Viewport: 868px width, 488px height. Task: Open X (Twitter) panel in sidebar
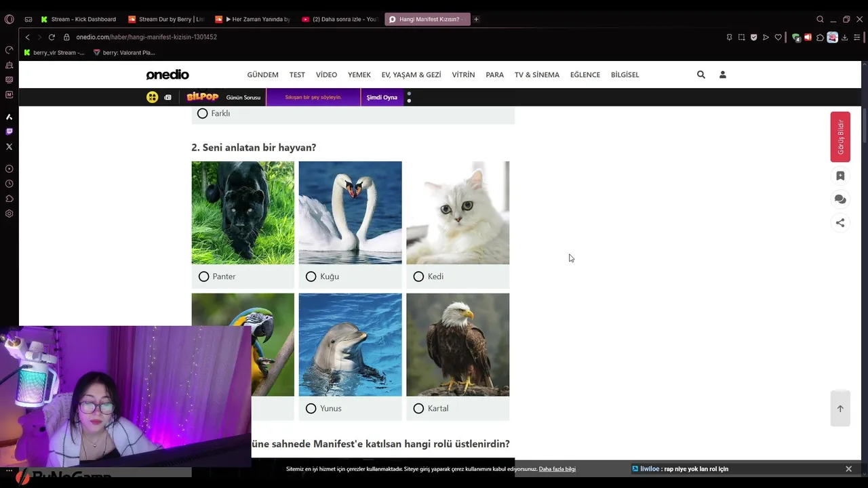click(9, 146)
